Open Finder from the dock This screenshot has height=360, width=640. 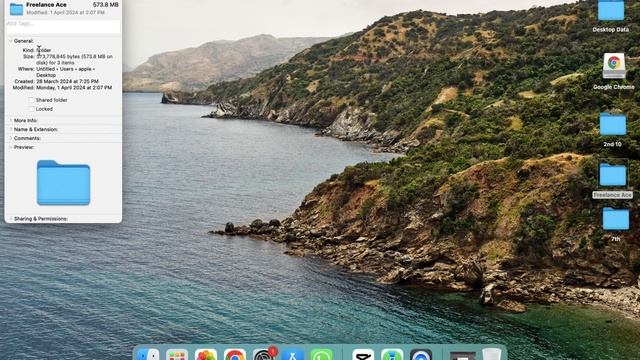[147, 355]
